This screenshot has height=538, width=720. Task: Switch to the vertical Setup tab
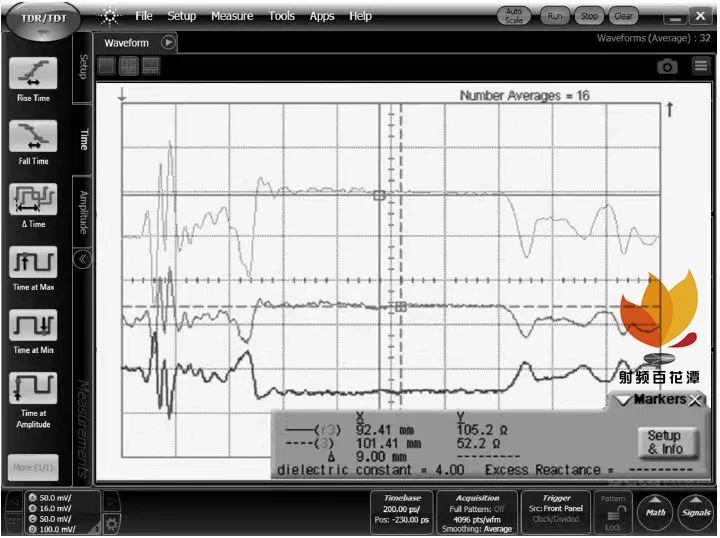pos(83,67)
